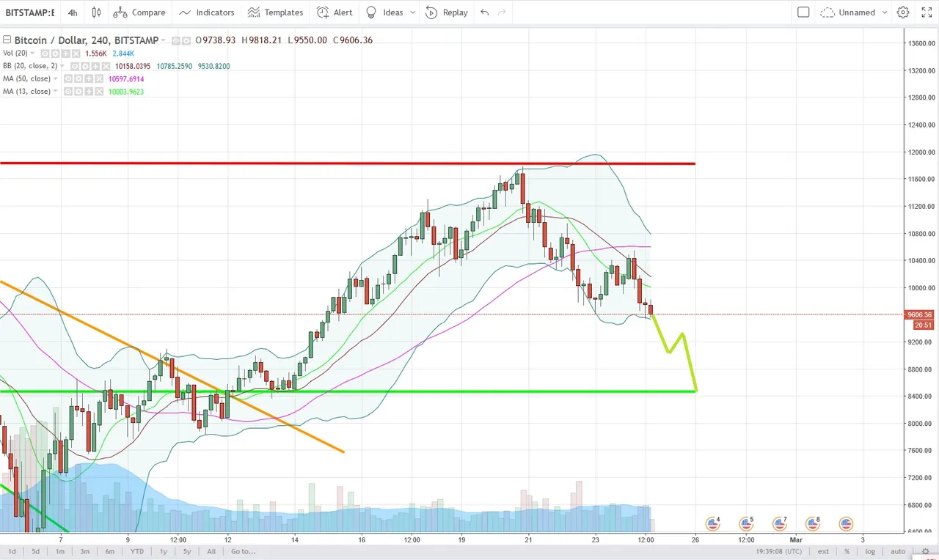Viewport: 939px width, 560px height.
Task: Open indicator Templates menu
Action: 275,12
